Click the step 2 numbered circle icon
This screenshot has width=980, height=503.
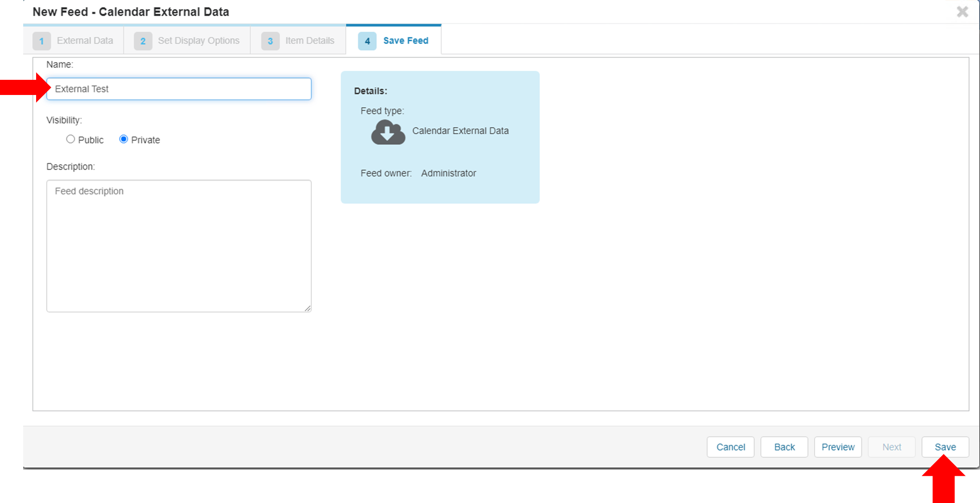coord(143,41)
